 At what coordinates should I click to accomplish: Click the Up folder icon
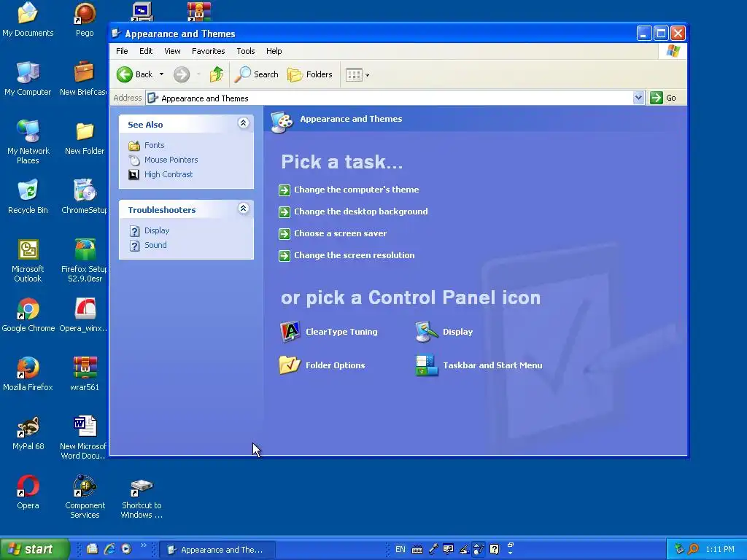pos(217,74)
